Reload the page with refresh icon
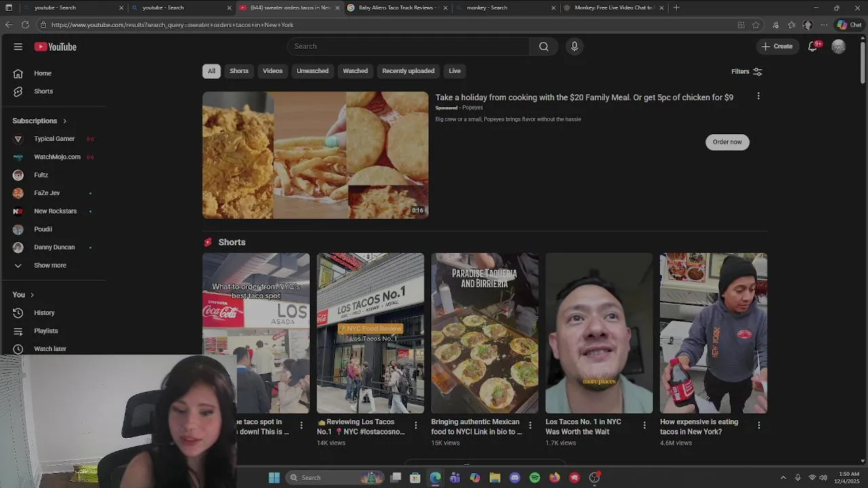The height and width of the screenshot is (488, 868). 25,25
